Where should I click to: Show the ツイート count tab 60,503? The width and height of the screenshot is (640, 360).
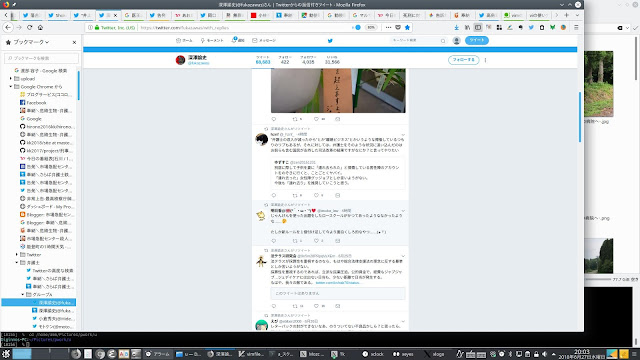[x=263, y=60]
